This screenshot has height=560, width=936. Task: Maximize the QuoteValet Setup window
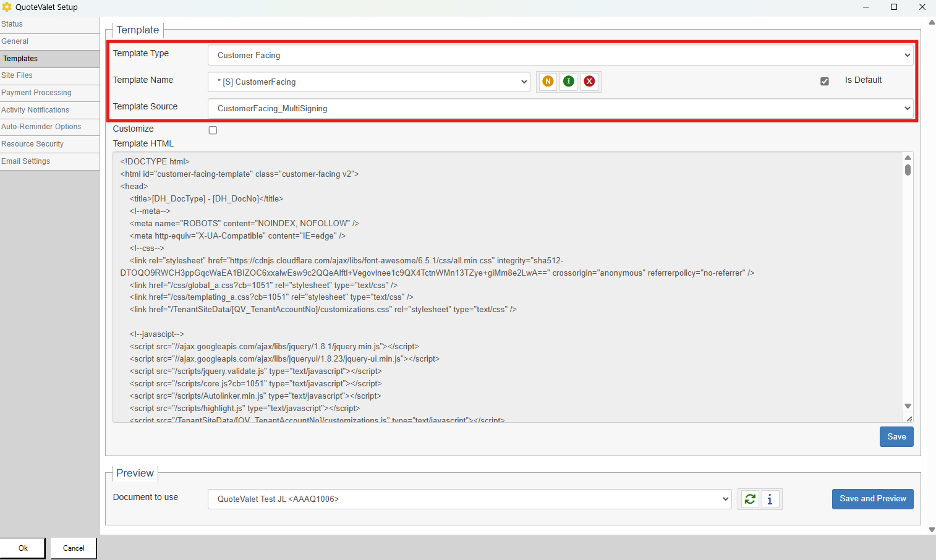click(x=894, y=7)
